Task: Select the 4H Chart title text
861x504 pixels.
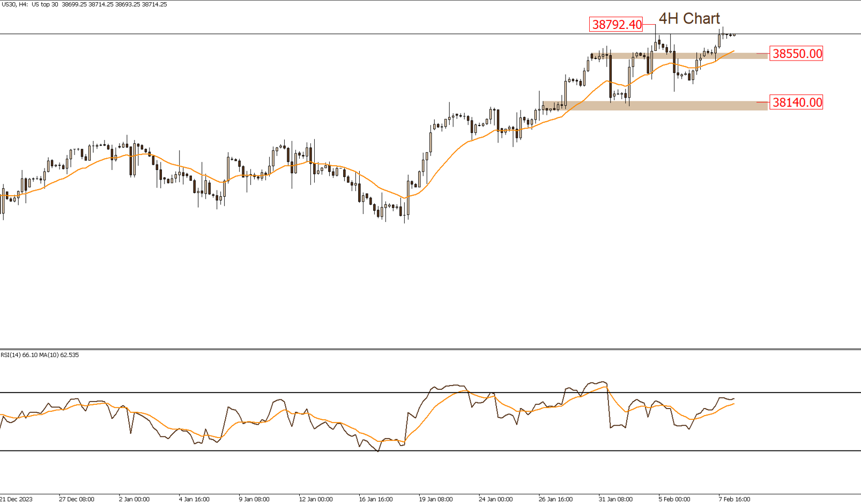Action: (689, 18)
